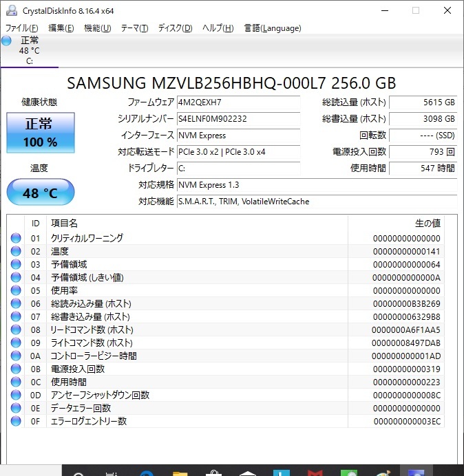Select the リードコマンド数 (ホスト) attribute name
Viewport: 464px width, 476px height.
pyautogui.click(x=92, y=329)
